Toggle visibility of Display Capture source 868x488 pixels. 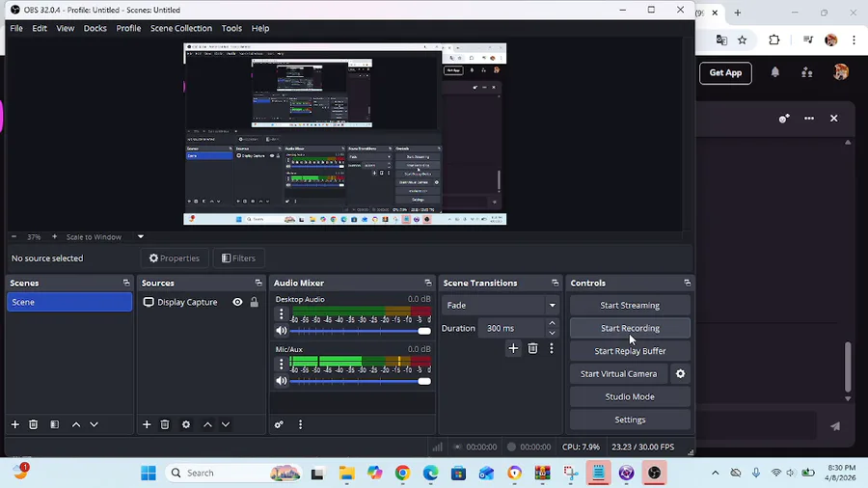[237, 302]
